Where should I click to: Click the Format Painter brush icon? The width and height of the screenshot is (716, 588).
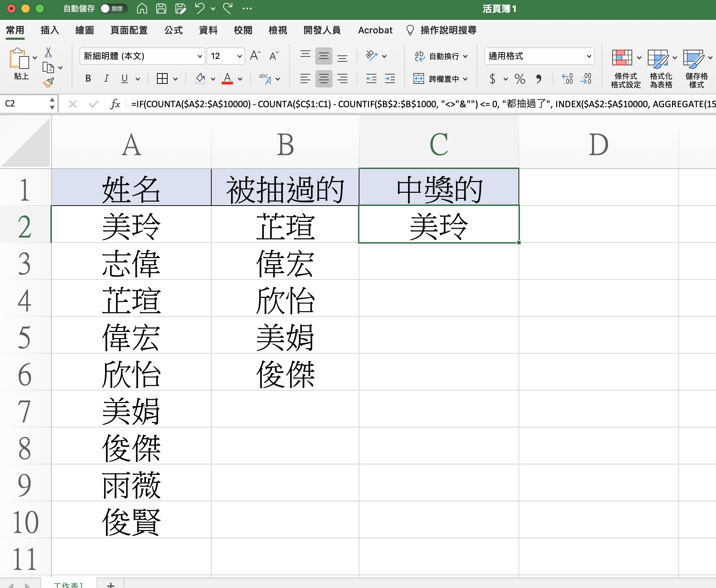pyautogui.click(x=48, y=83)
